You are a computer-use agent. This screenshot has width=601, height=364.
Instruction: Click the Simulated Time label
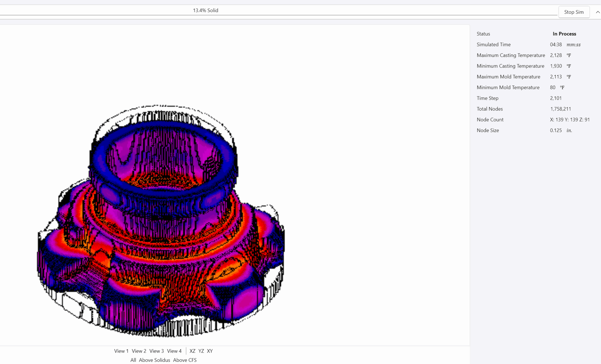click(494, 45)
